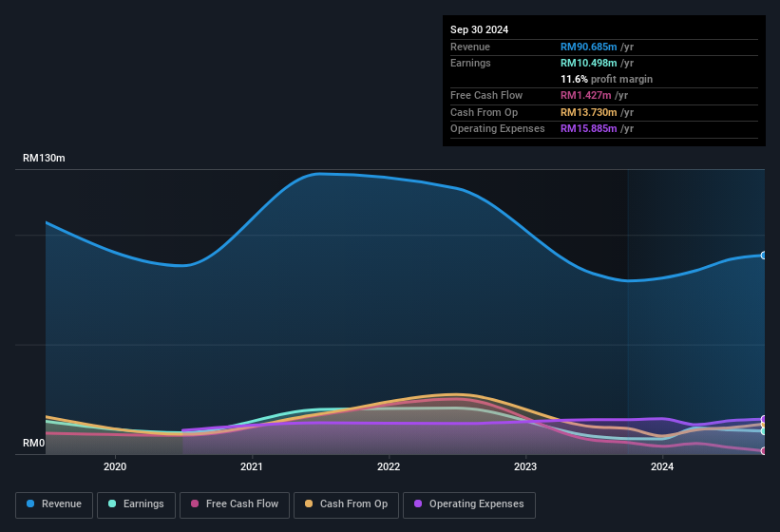Click the Sep 30 2024 tooltip date
Image resolution: width=780 pixels, height=532 pixels.
(479, 29)
